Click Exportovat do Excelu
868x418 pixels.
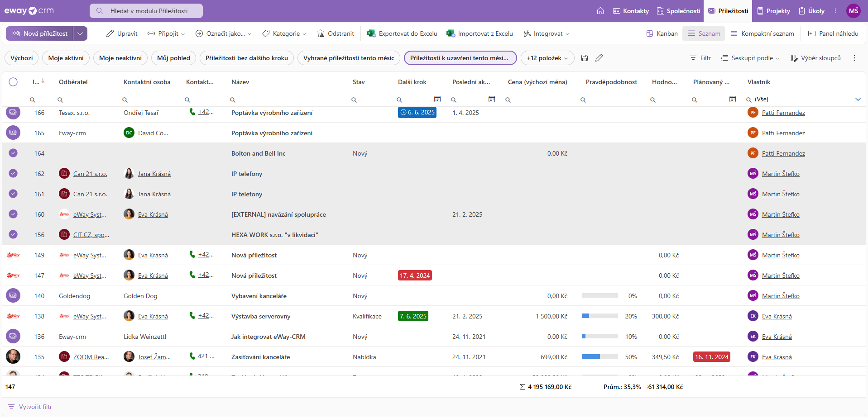click(x=402, y=33)
